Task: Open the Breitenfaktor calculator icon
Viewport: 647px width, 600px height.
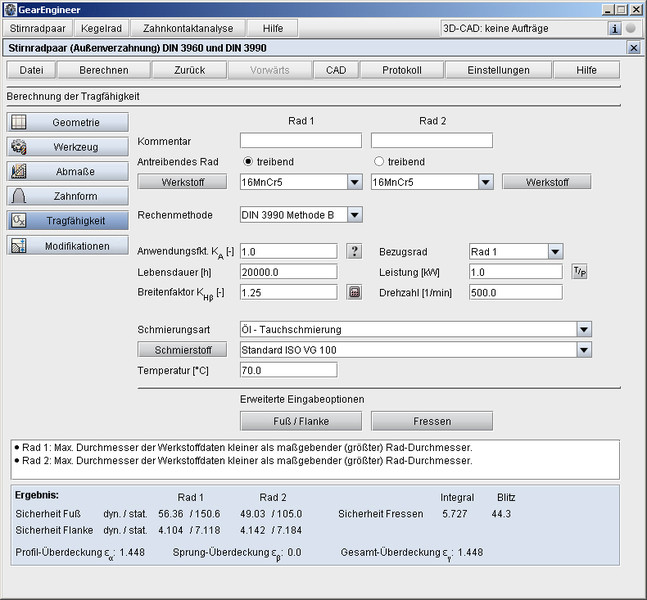Action: pos(354,292)
